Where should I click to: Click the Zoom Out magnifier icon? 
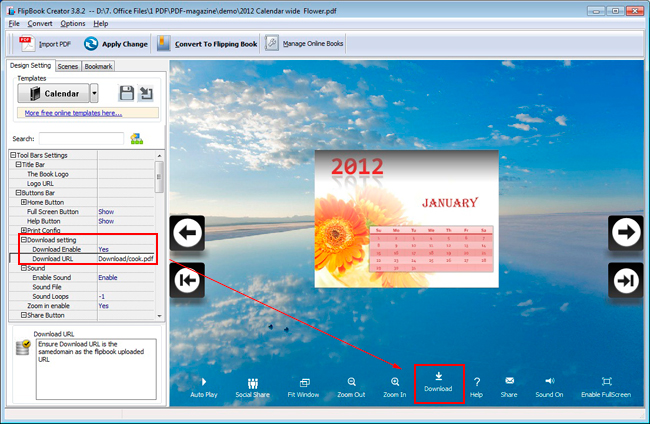351,382
